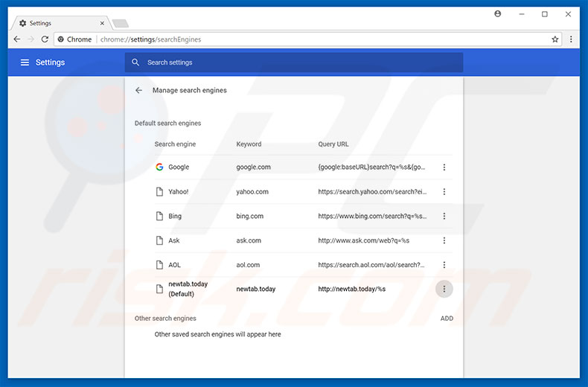Open the hamburger menu beside Settings
This screenshot has width=588, height=387.
(x=25, y=63)
